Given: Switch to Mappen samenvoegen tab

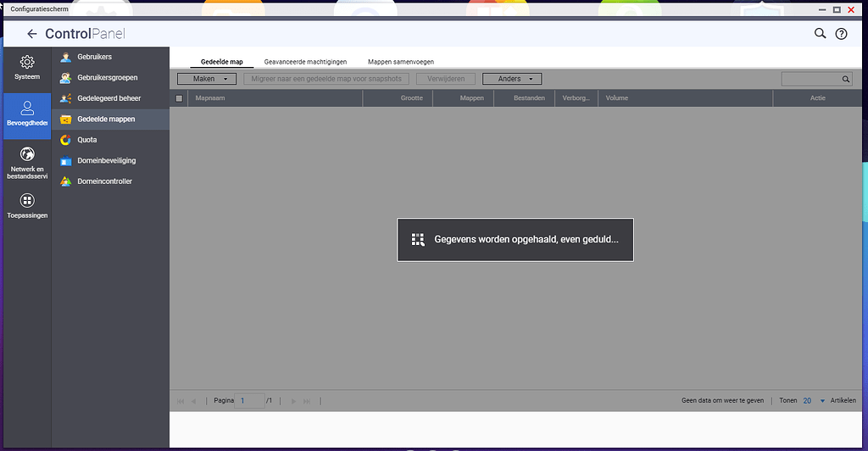Looking at the screenshot, I should point(401,62).
